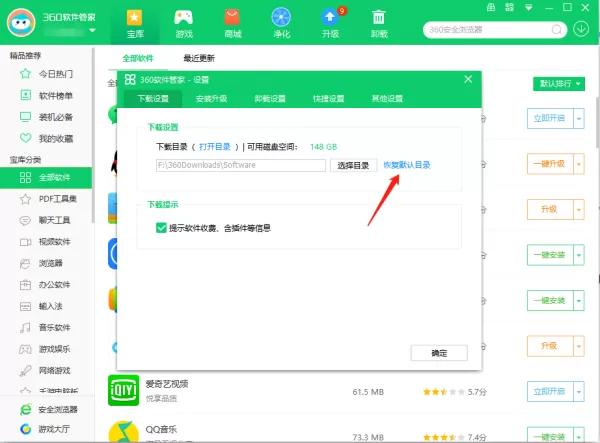Viewport: 600px width, 443px height.
Task: Expand arrow beside upper 升级 button
Action: pos(579,209)
